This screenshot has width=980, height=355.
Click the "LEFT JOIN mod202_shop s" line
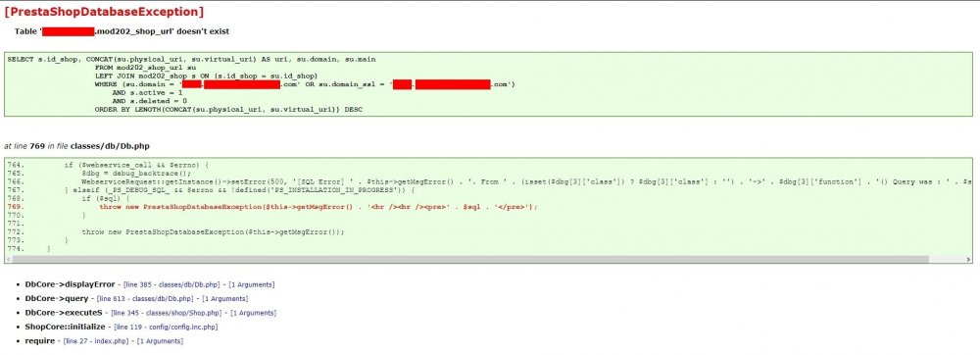pos(207,76)
